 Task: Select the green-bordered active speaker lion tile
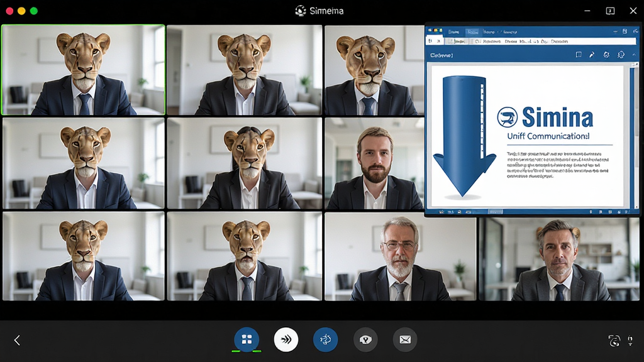pos(84,70)
